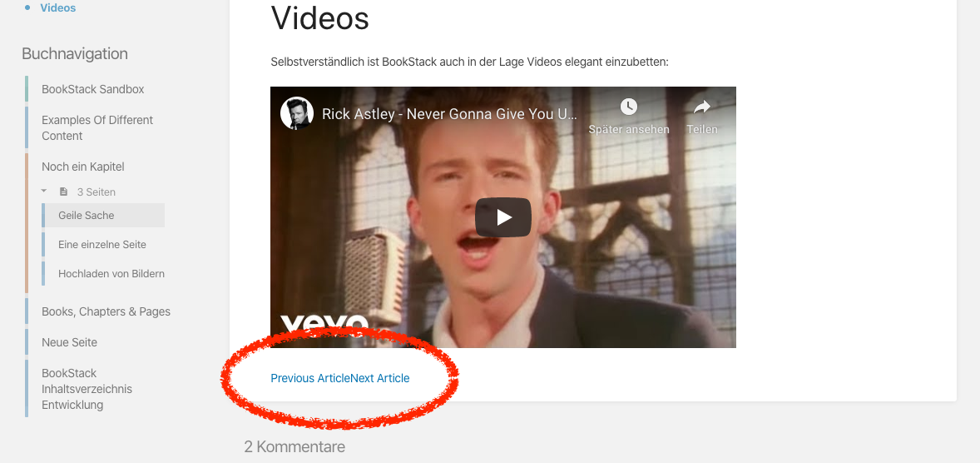
Task: Open Noch ein Kapitel chapter
Action: coord(83,167)
